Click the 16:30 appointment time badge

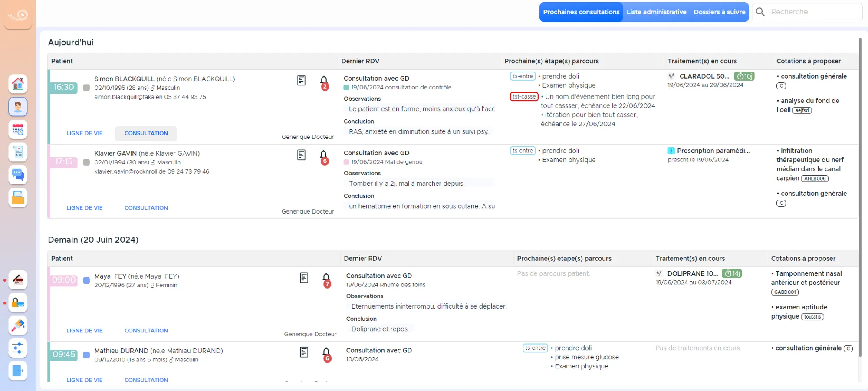[x=64, y=87]
